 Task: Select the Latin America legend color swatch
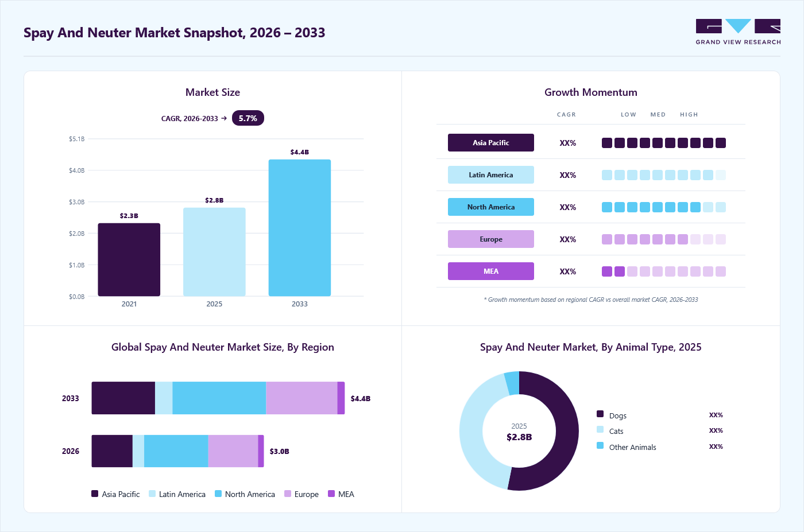[152, 494]
